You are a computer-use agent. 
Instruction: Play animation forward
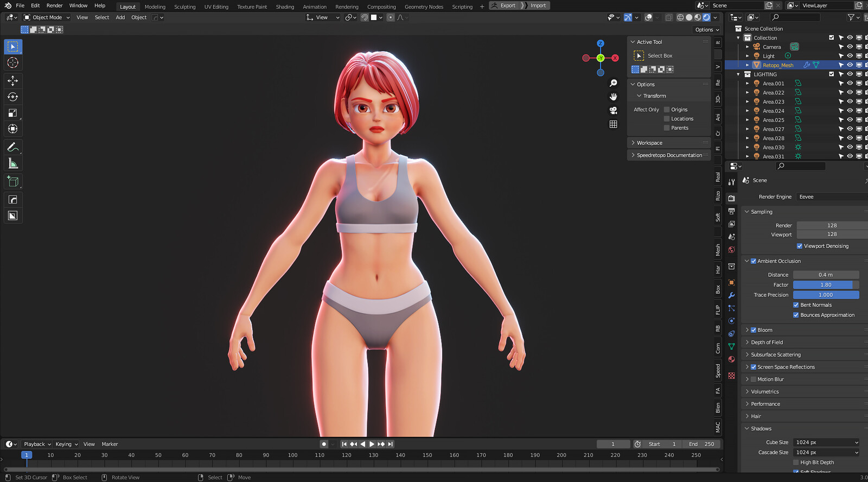(x=372, y=444)
